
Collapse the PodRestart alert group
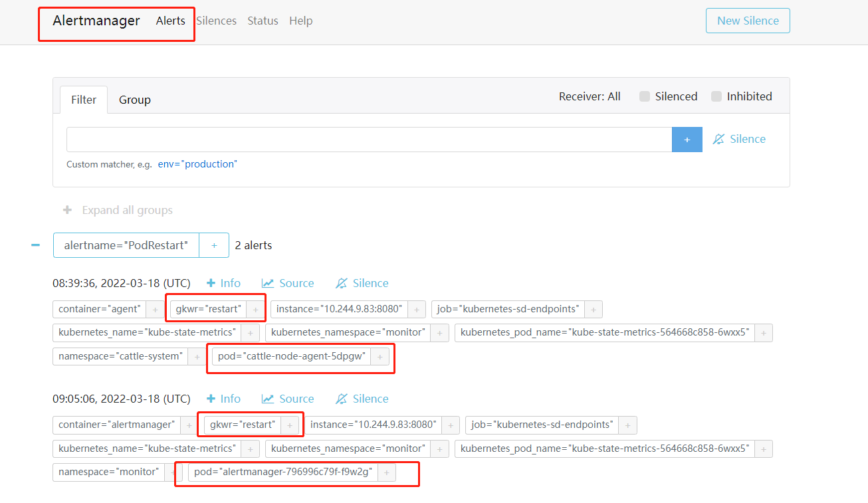pos(35,245)
